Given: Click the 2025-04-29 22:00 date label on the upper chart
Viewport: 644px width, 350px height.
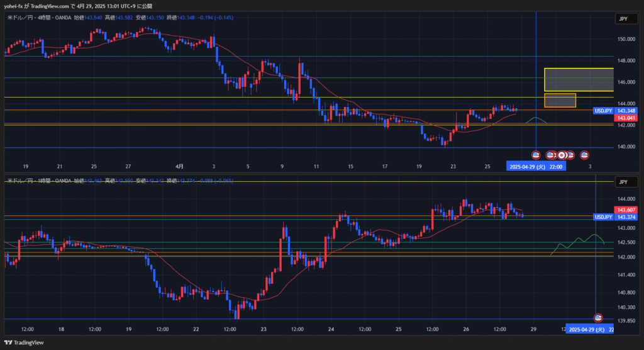Looking at the screenshot, I should pos(536,167).
